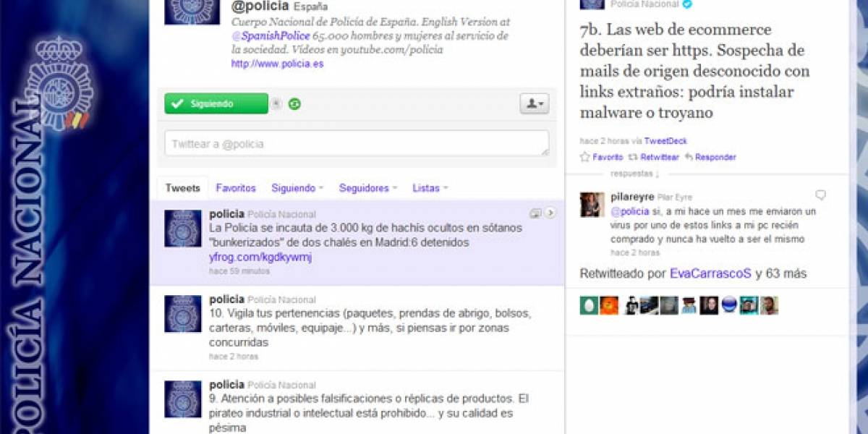Click the pilareyre username

pyautogui.click(x=632, y=196)
